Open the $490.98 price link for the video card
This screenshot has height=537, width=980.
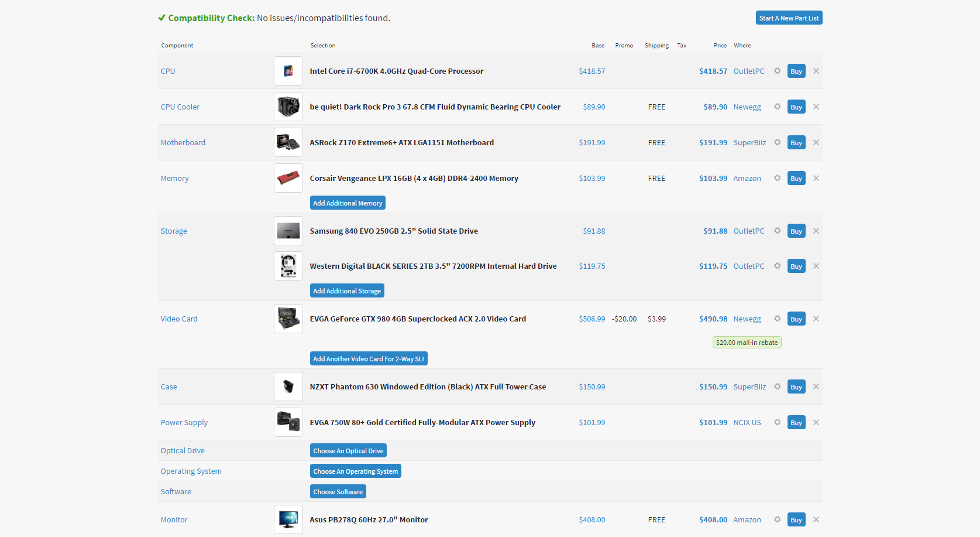pos(713,319)
